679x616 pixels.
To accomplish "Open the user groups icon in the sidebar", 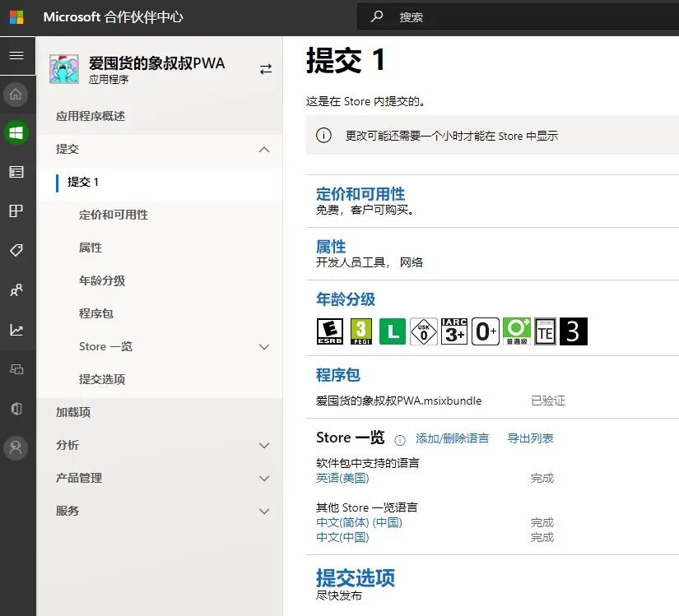I will point(17,289).
